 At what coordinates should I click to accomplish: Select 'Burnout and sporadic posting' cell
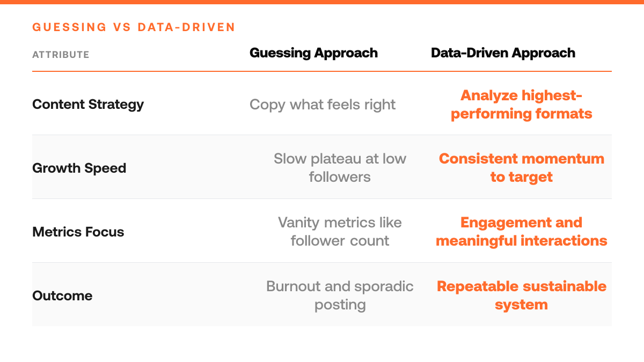[x=340, y=295]
